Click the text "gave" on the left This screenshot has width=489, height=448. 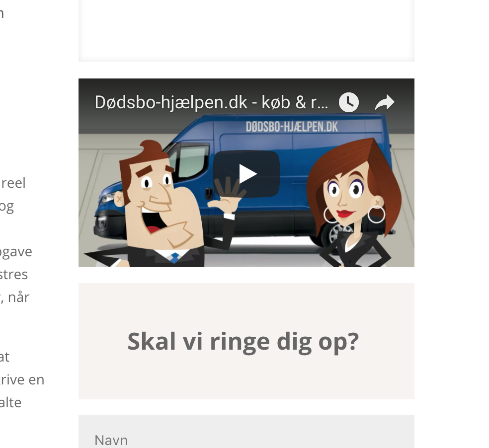click(16, 252)
